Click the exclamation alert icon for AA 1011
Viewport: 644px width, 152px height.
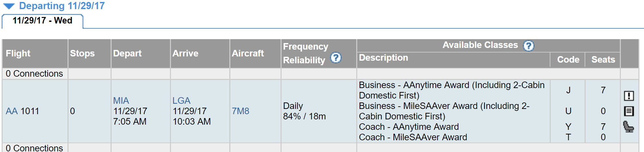coord(629,96)
